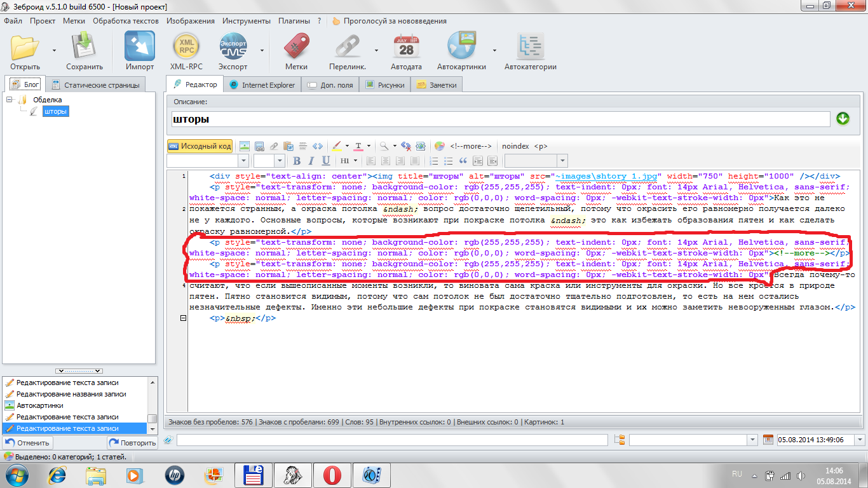Click the find magnifier icon
Image resolution: width=868 pixels, height=488 pixels.
pyautogui.click(x=384, y=146)
